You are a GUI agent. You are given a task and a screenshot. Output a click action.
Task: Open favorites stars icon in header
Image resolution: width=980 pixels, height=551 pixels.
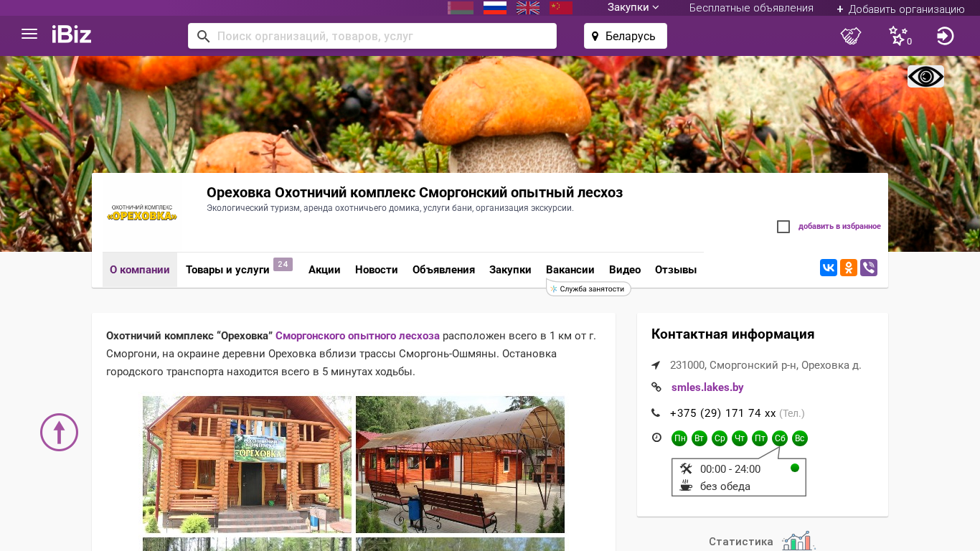[x=899, y=36]
